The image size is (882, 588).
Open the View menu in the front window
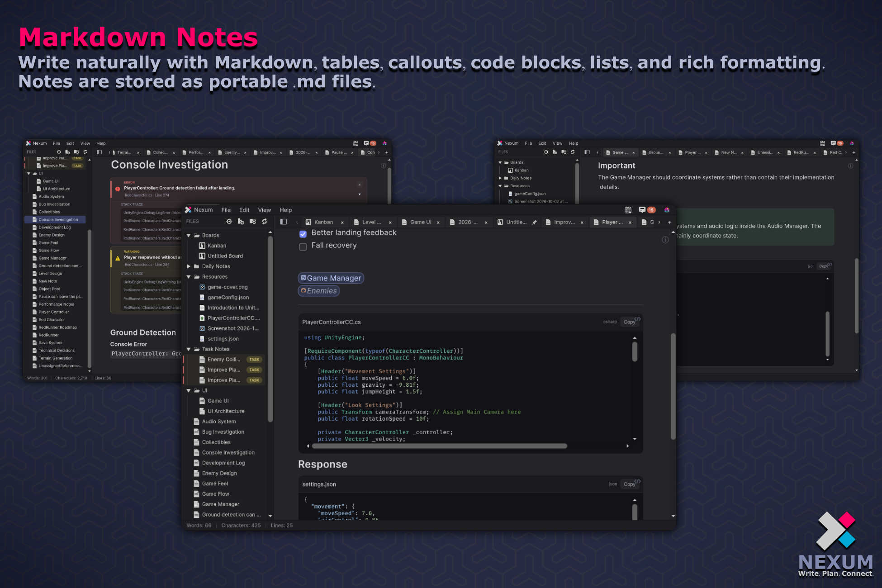264,210
